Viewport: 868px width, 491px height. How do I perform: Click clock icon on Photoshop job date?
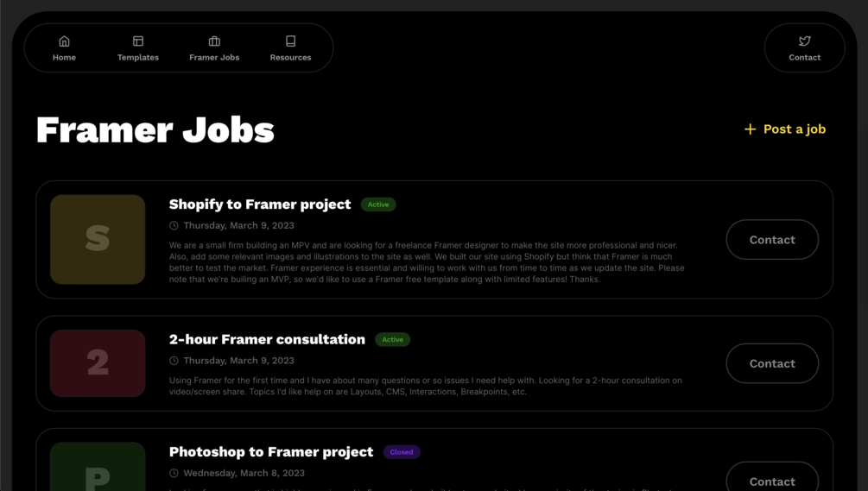[174, 473]
